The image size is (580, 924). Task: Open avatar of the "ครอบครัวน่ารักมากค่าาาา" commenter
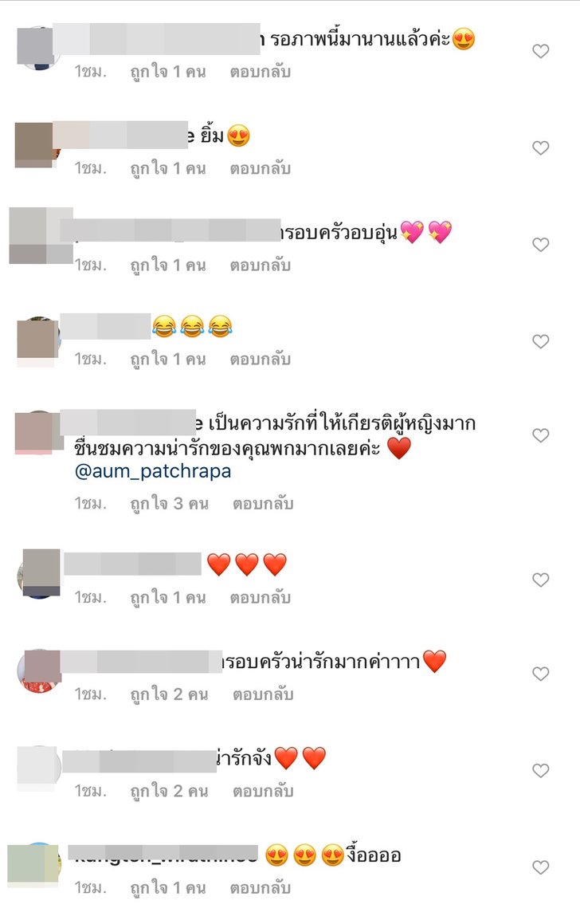[39, 670]
